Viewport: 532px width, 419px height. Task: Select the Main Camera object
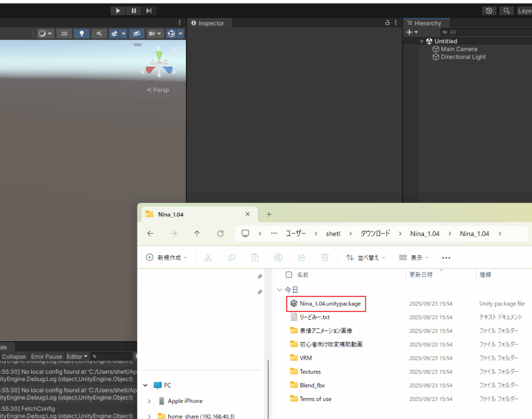458,49
